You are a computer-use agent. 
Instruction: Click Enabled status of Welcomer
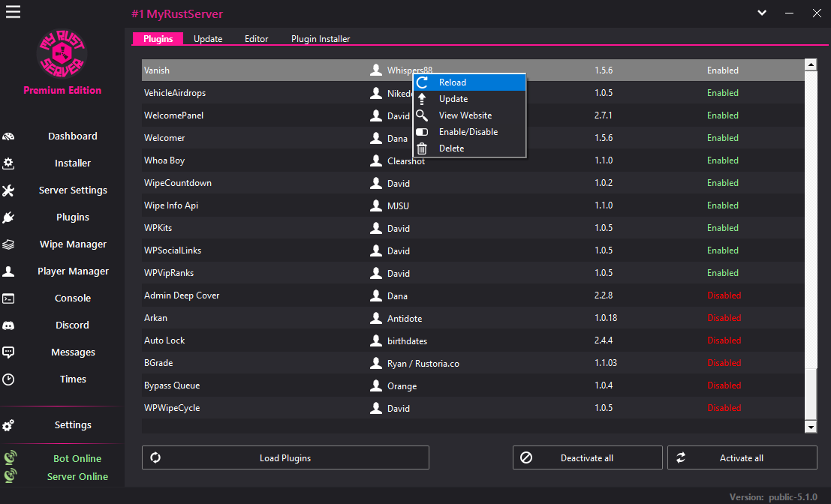(x=722, y=138)
